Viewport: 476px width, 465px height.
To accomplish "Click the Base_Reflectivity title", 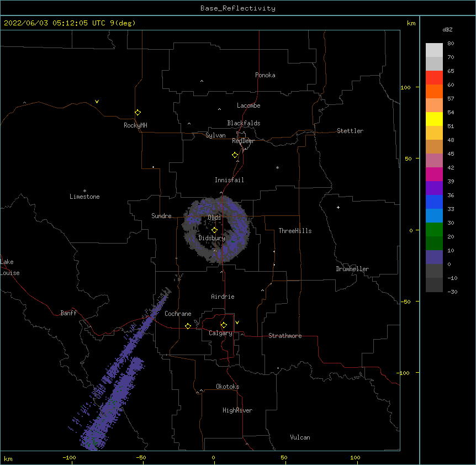I will click(x=238, y=8).
